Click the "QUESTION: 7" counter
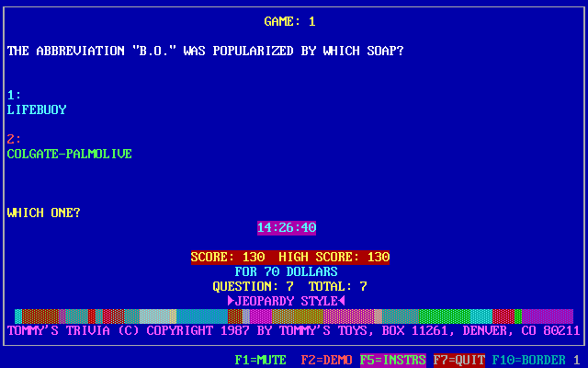The image size is (588, 368). click(254, 286)
